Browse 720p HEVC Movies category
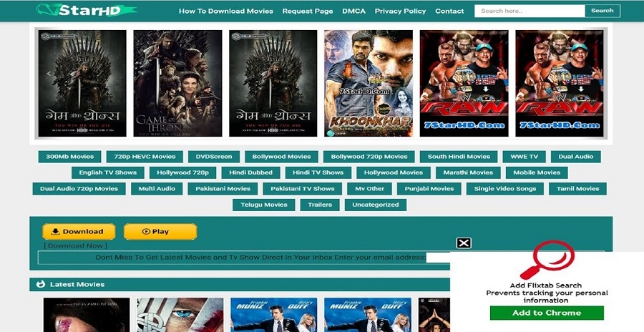This screenshot has height=332, width=644. coord(145,157)
